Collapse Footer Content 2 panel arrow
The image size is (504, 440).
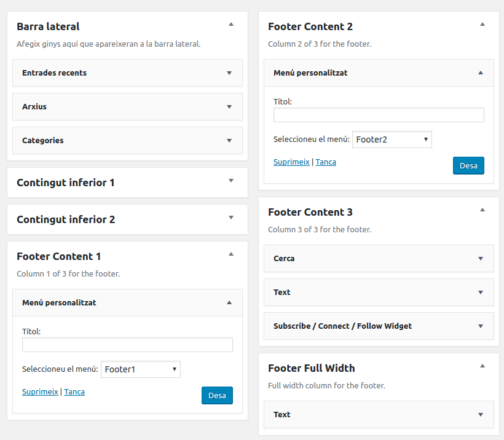point(482,24)
